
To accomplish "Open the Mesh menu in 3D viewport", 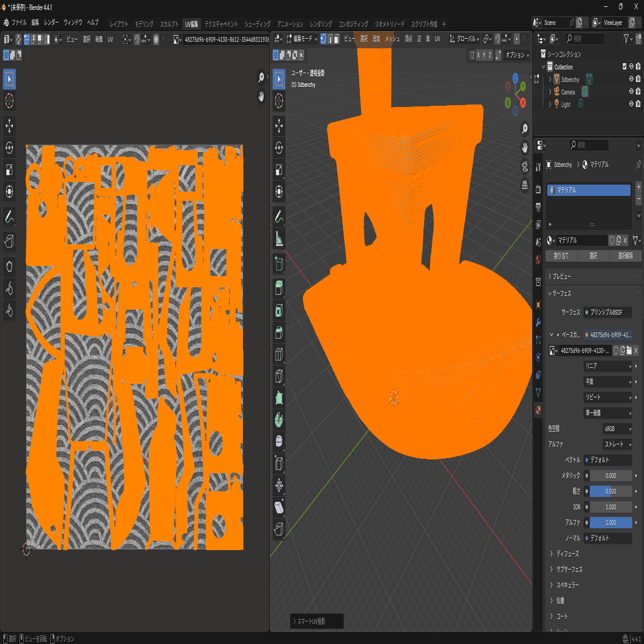I will click(x=392, y=39).
